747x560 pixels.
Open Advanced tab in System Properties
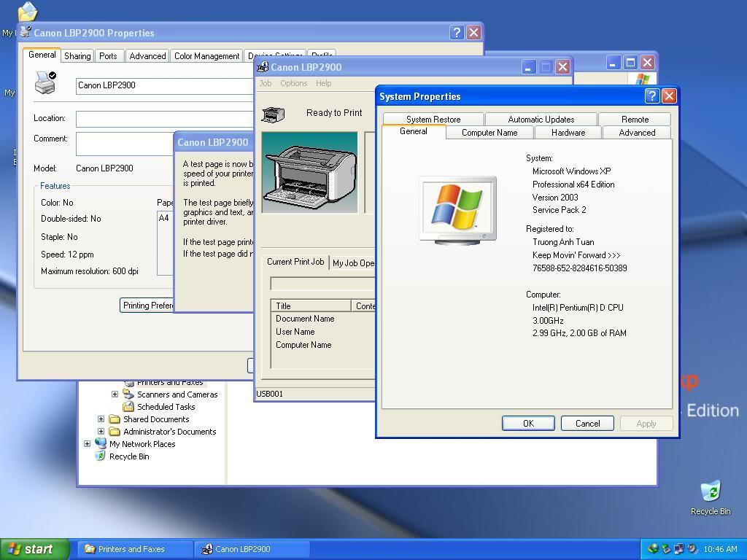tap(636, 133)
